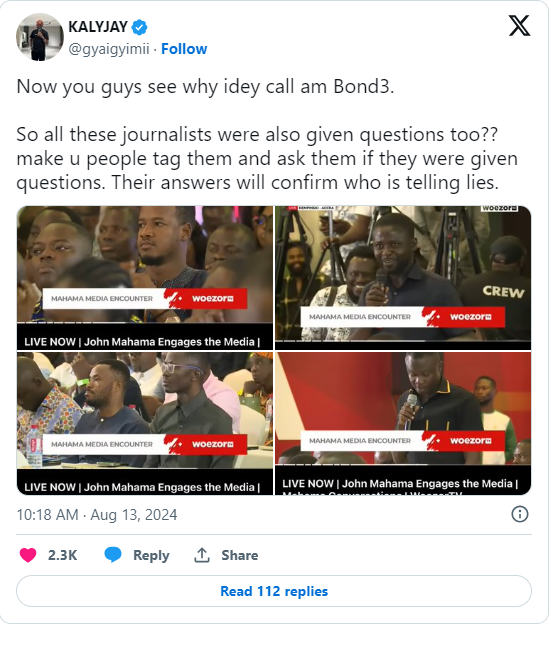
Task: Click the blue reply speech bubble icon
Action: tap(113, 555)
